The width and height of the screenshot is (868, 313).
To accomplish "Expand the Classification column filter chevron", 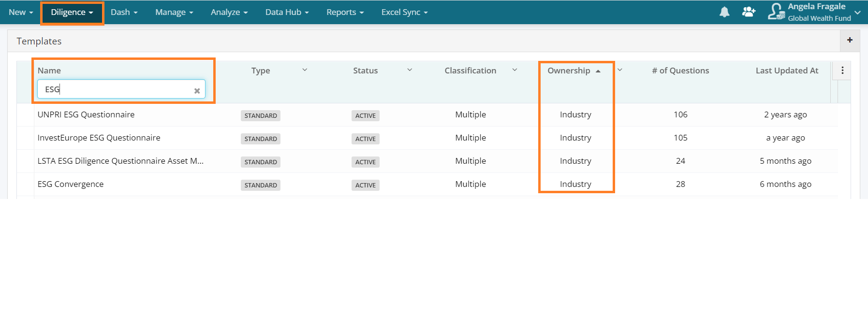I will click(x=515, y=70).
